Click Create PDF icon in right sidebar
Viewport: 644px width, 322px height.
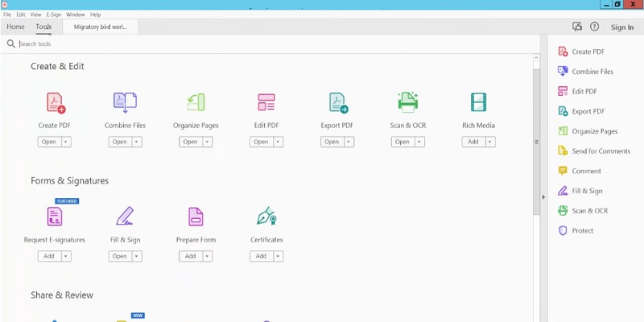(563, 52)
